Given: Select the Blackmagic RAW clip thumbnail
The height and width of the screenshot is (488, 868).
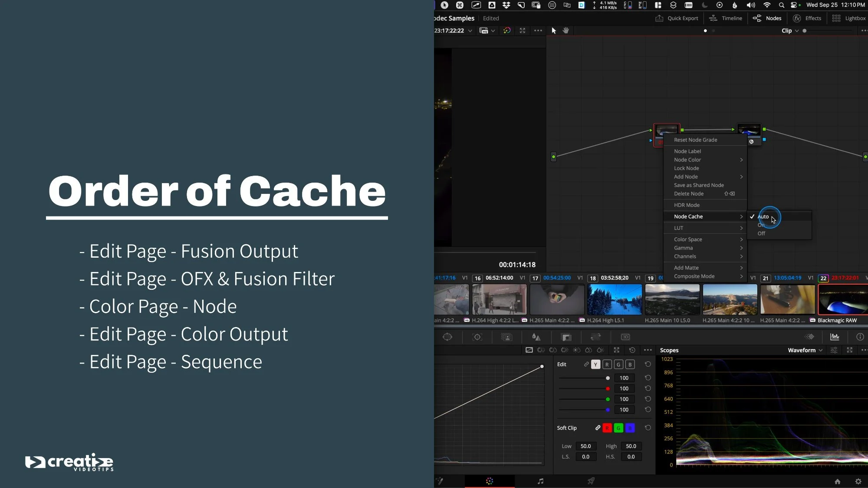Looking at the screenshot, I should pos(842,299).
